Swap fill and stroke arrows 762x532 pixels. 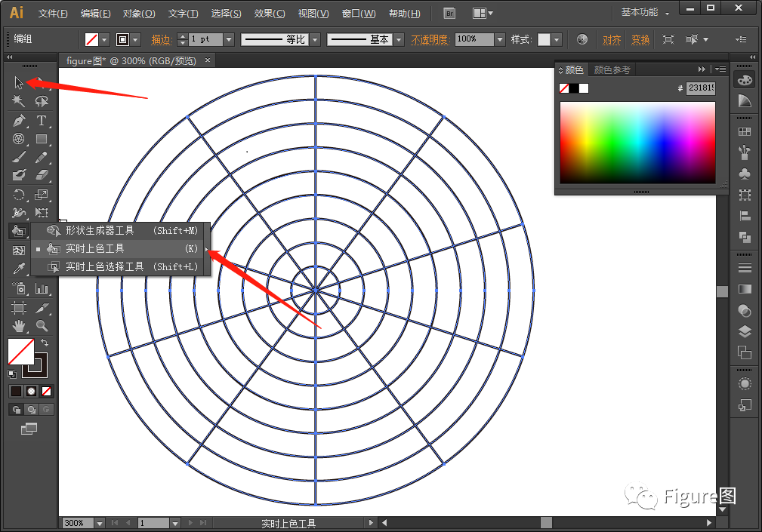45,343
